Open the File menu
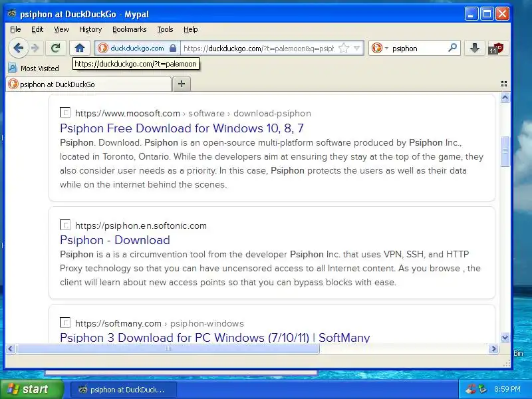Screen dimensions: 532x399 [15, 29]
